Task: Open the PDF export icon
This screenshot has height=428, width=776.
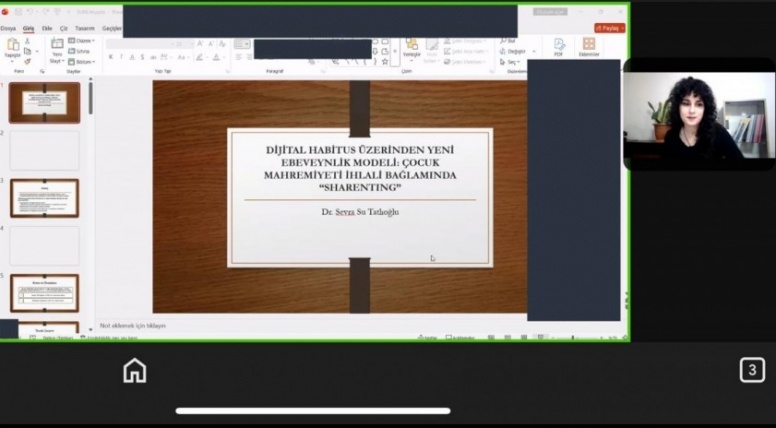Action: point(559,45)
